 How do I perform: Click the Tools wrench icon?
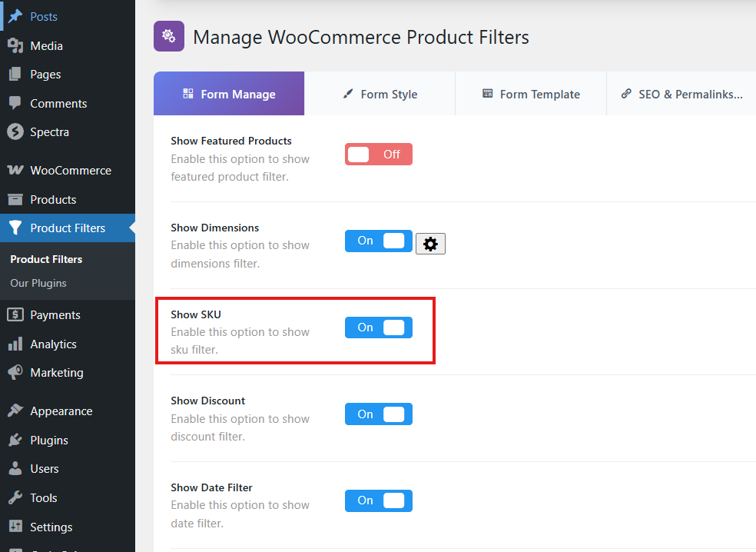(15, 497)
